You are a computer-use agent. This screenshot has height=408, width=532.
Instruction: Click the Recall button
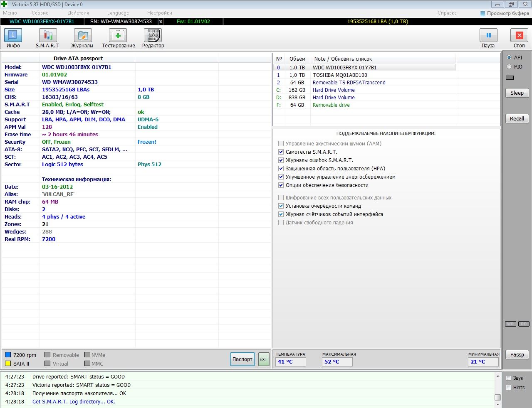pos(517,119)
